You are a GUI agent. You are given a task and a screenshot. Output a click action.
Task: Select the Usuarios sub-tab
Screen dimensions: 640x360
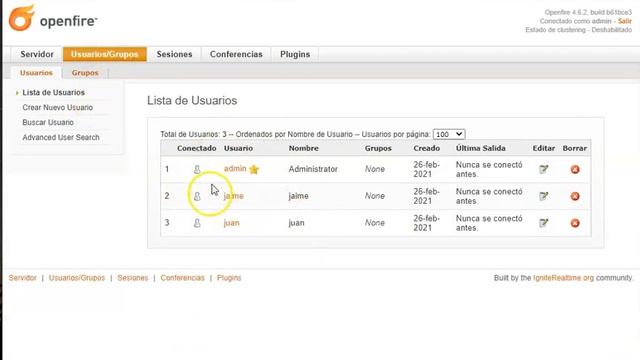click(x=36, y=73)
